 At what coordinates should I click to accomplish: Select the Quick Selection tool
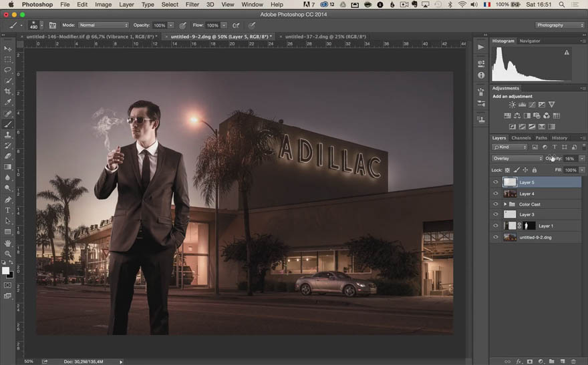(x=7, y=81)
